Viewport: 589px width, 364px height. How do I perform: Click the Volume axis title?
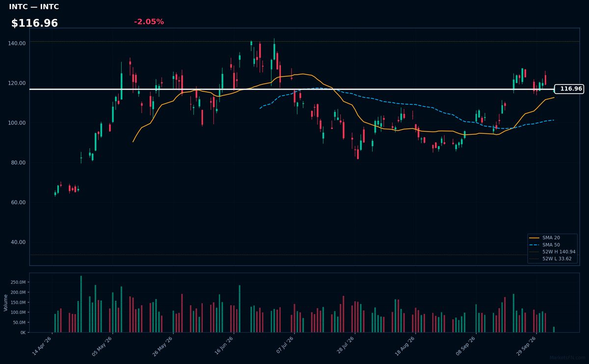point(6,303)
